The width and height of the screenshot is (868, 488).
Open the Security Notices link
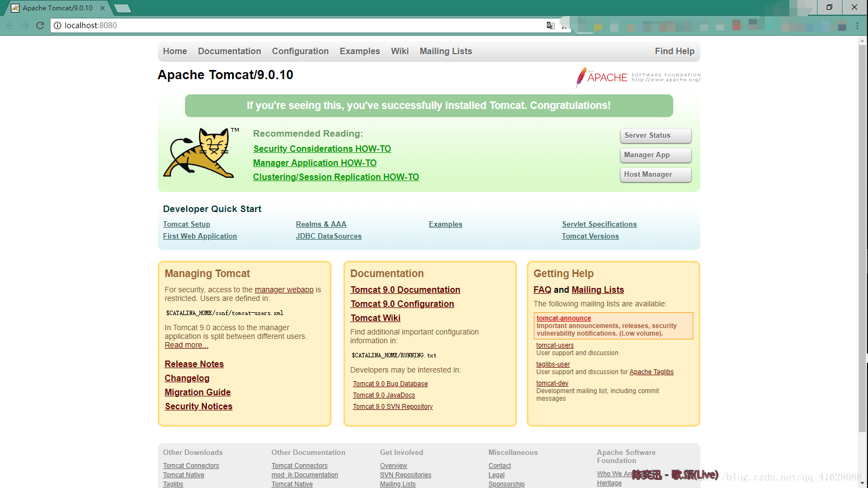pos(199,406)
